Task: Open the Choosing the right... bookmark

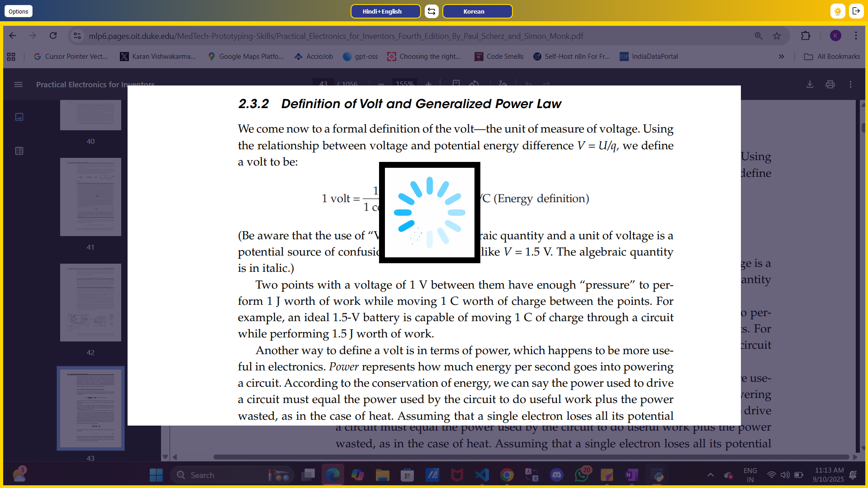Action: coord(424,57)
